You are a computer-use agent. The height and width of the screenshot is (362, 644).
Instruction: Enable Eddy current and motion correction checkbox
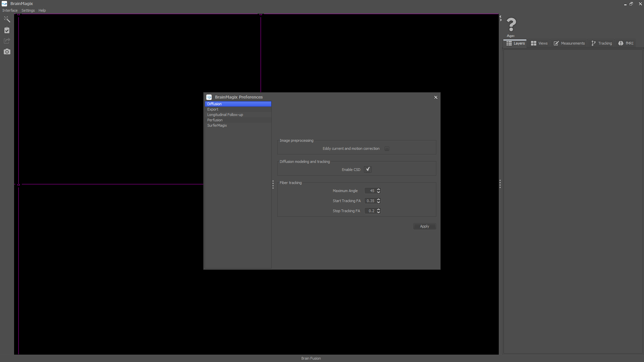click(x=387, y=149)
